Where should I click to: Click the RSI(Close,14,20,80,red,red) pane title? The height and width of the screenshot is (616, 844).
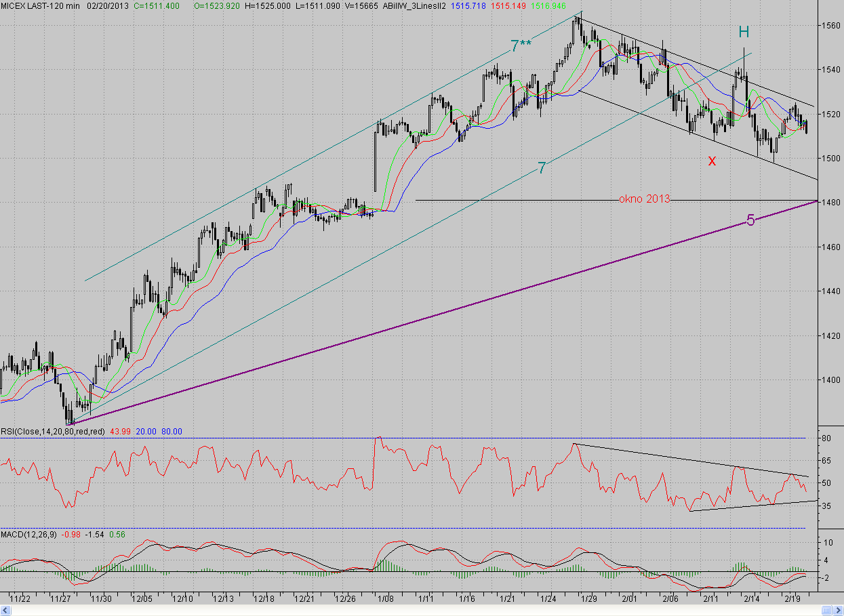coord(53,431)
